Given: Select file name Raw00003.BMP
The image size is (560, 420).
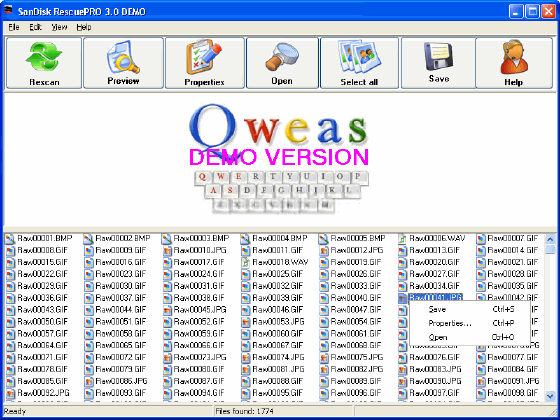Looking at the screenshot, I should click(201, 238).
